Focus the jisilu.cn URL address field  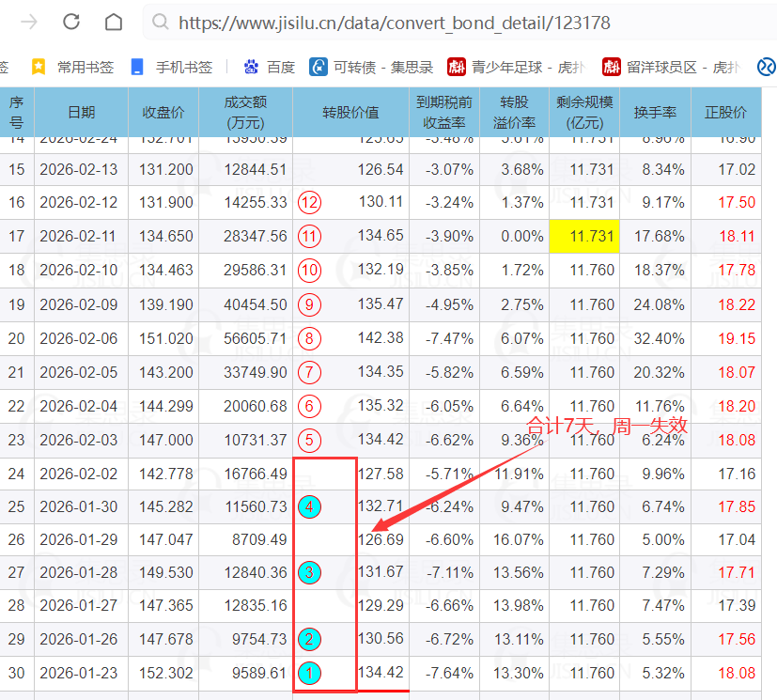tap(395, 23)
